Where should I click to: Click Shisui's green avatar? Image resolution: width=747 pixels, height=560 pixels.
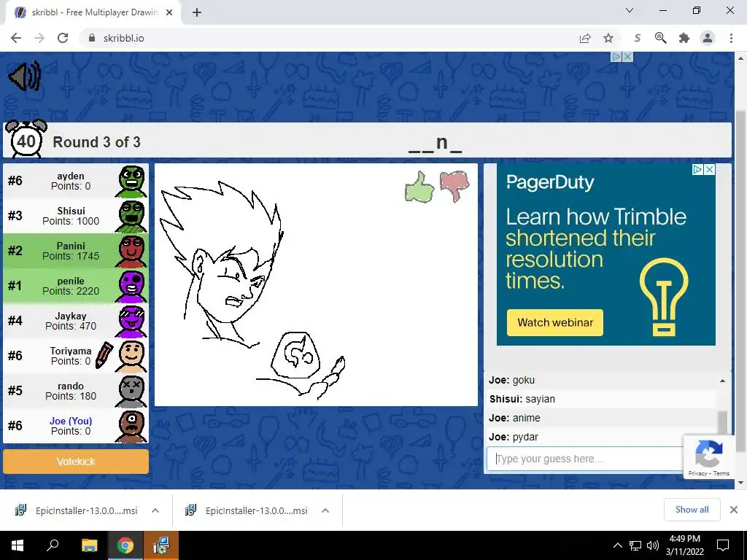[131, 216]
